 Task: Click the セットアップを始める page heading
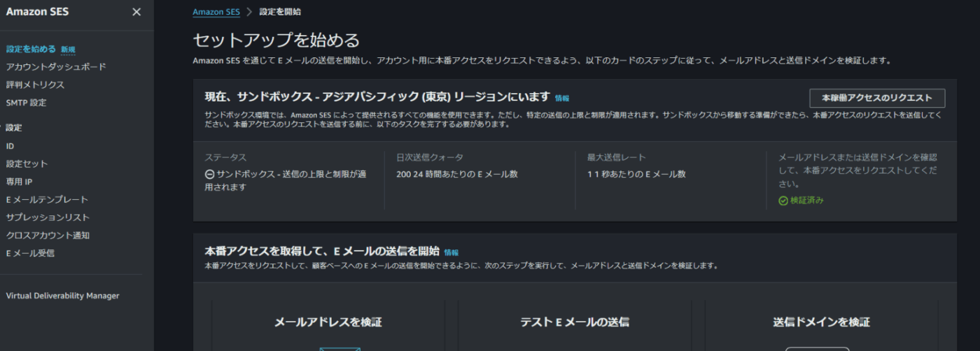point(276,40)
